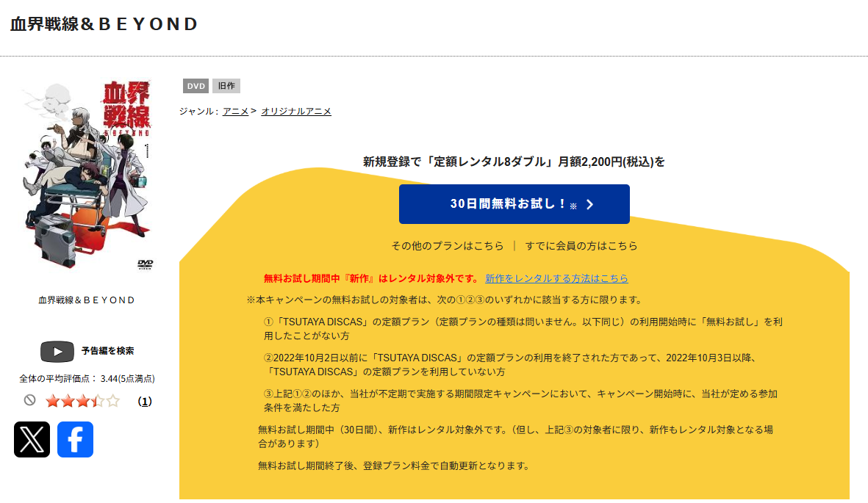The image size is (868, 503).
Task: Open アニメ genre link
Action: [x=235, y=111]
